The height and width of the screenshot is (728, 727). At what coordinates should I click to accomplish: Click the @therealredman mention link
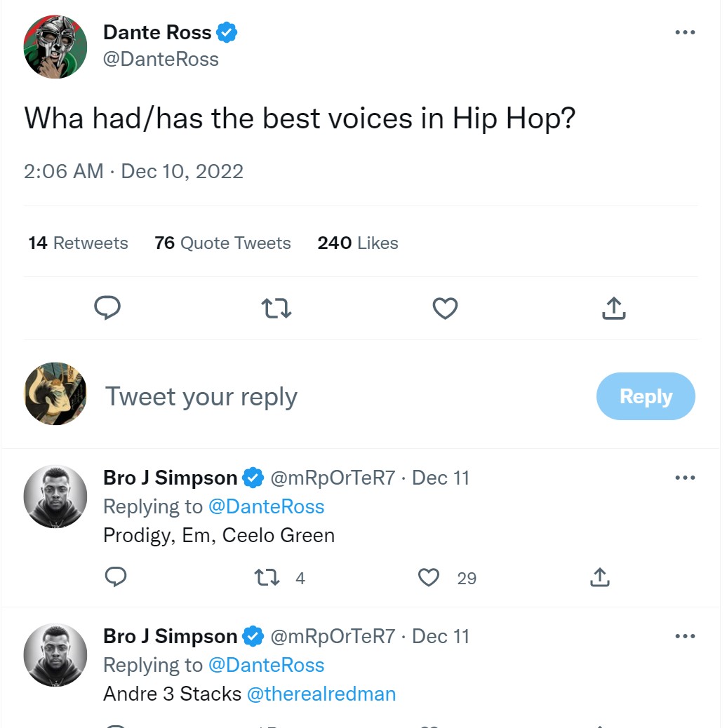321,694
